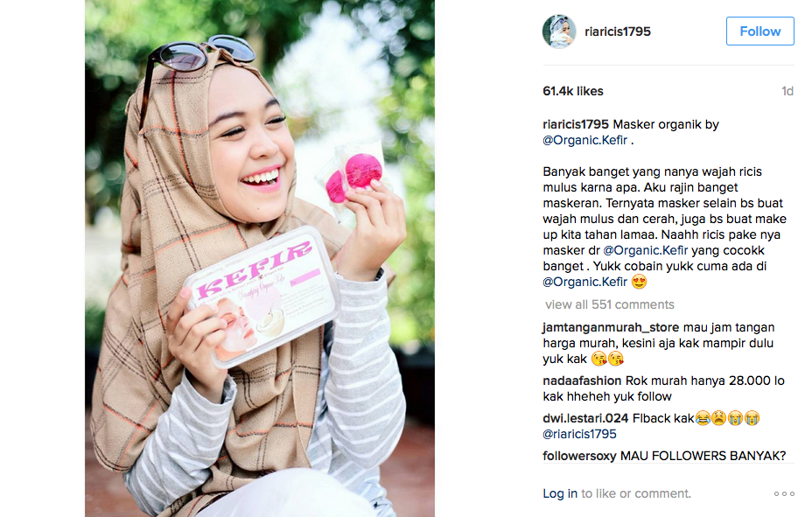Open @riaricis1795 mention in dwi.lestari comment
812x517 pixels.
[579, 434]
